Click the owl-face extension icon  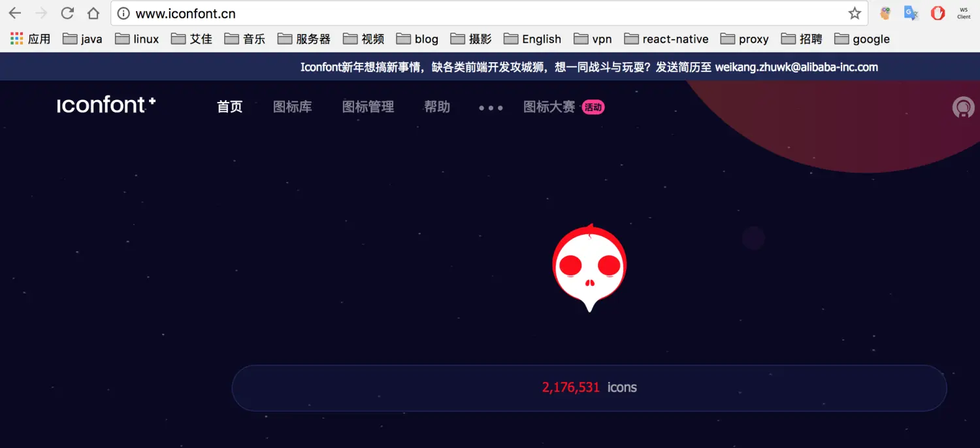coord(885,13)
